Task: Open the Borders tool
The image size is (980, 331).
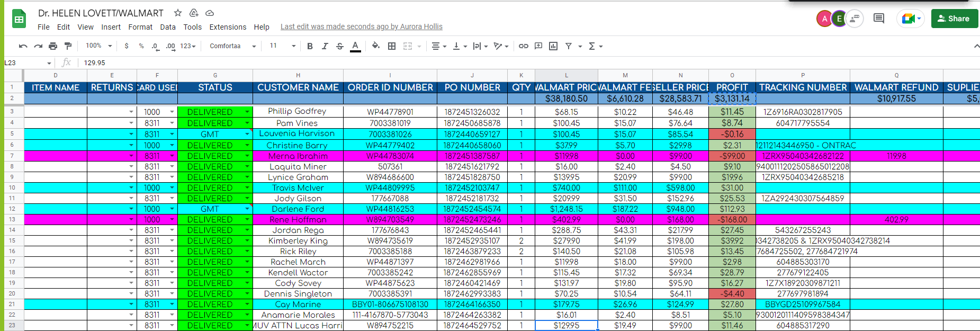Action: 392,46
